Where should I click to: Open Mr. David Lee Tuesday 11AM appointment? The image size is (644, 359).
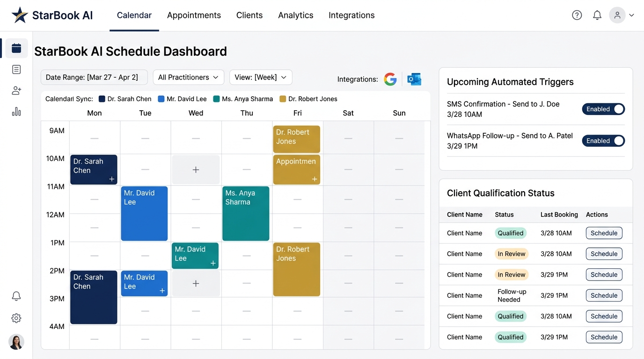(x=144, y=214)
